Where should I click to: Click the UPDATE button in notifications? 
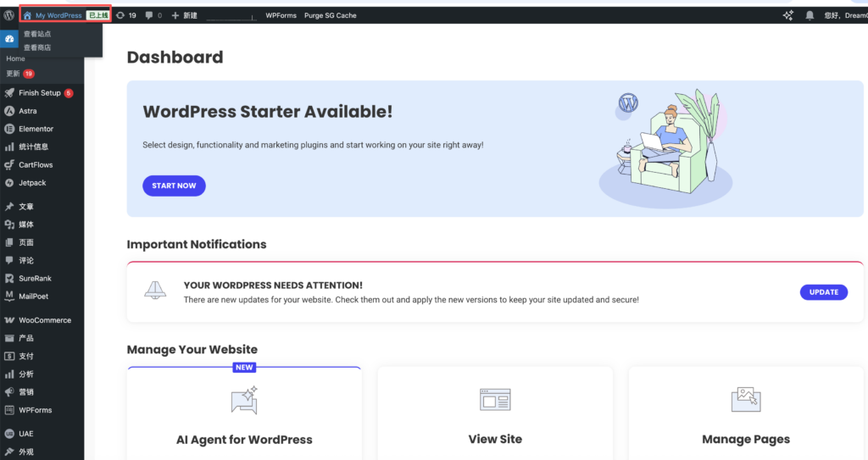(823, 292)
